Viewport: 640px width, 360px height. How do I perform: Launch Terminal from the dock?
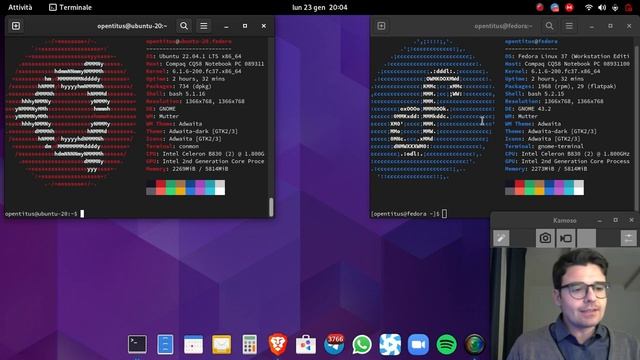(x=137, y=344)
